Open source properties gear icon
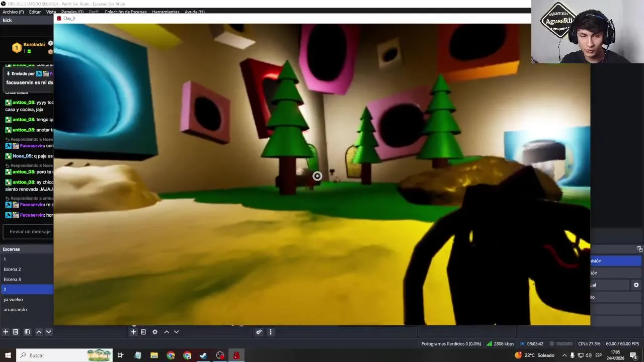 (x=155, y=332)
